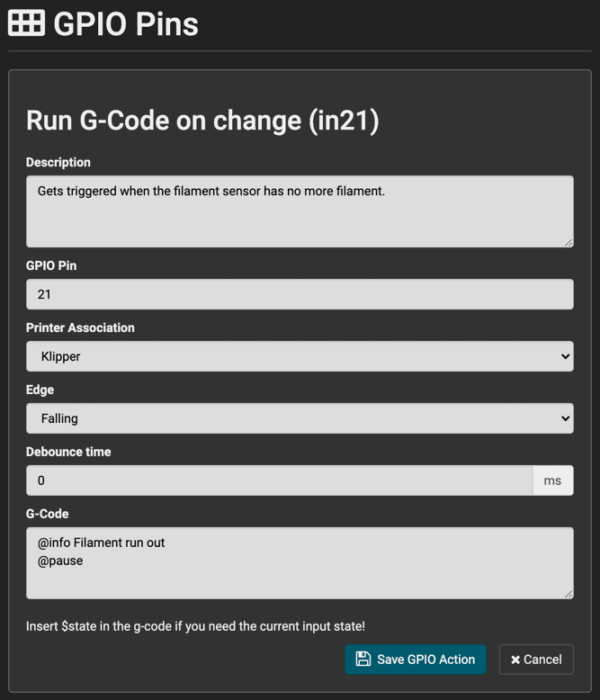Click the GPIO Pins page heading
Image resolution: width=600 pixels, height=700 pixels.
pyautogui.click(x=125, y=23)
